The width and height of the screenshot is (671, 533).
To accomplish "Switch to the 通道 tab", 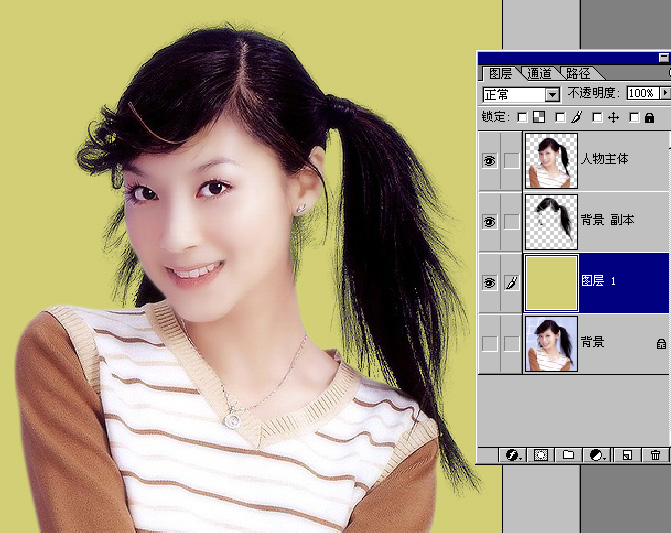I will (539, 74).
